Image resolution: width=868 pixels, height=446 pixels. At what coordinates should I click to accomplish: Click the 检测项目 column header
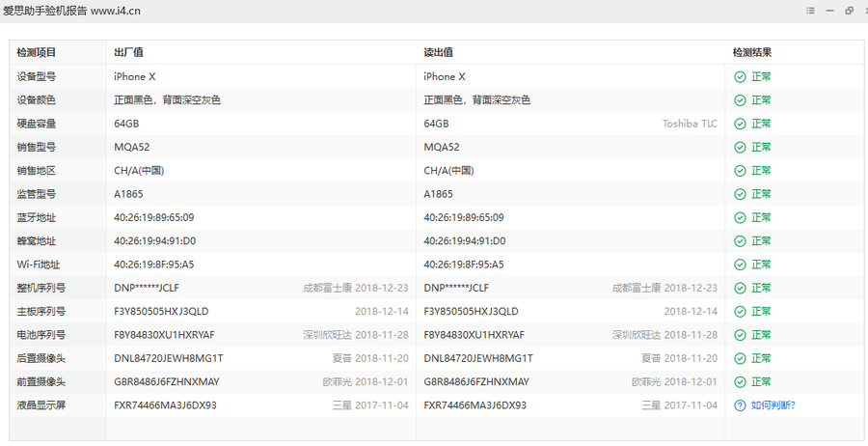coord(37,53)
